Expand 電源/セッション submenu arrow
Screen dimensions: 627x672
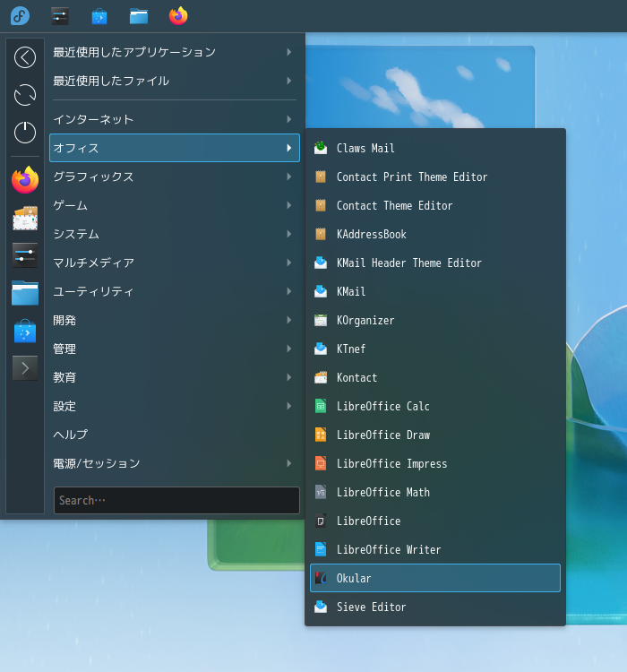(289, 463)
